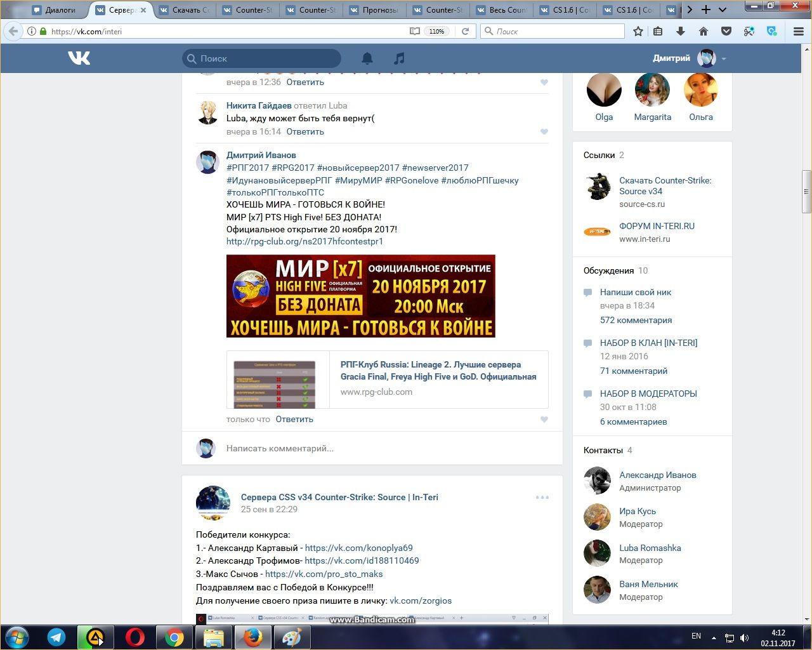Click the volume speaker icon in the tray
812x650 pixels.
coord(744,638)
